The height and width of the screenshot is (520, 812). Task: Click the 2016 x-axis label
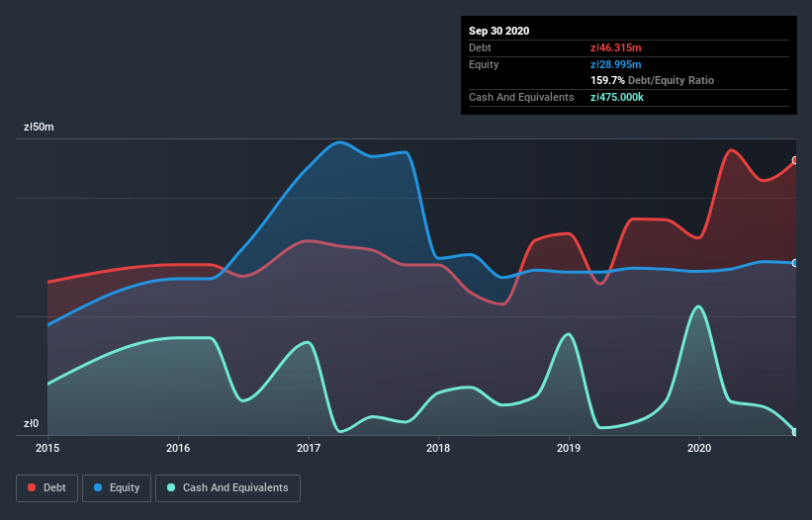click(178, 448)
